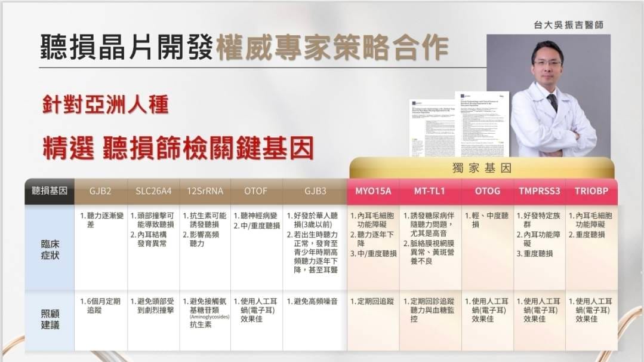The image size is (644, 362).
Task: Select the red MYO15A header
Action: point(373,192)
